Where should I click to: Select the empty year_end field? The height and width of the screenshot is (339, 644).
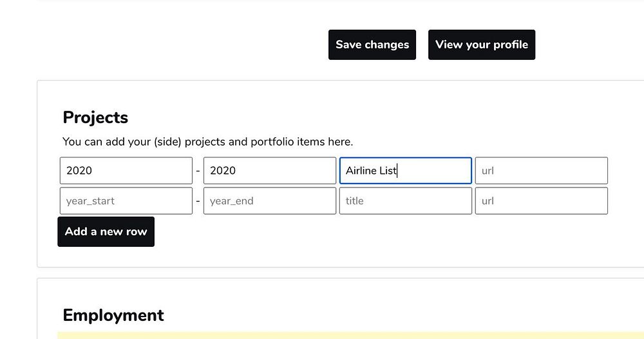(x=270, y=201)
